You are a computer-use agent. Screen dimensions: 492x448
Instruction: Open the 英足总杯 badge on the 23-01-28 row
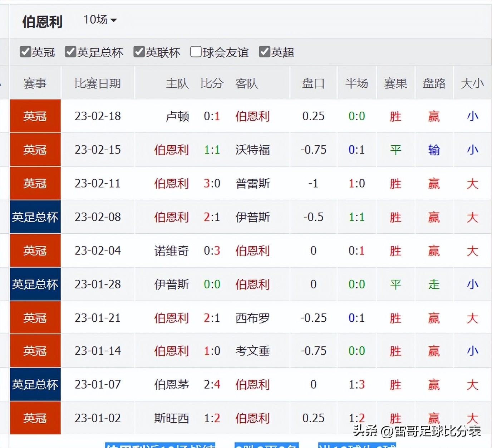coord(35,284)
